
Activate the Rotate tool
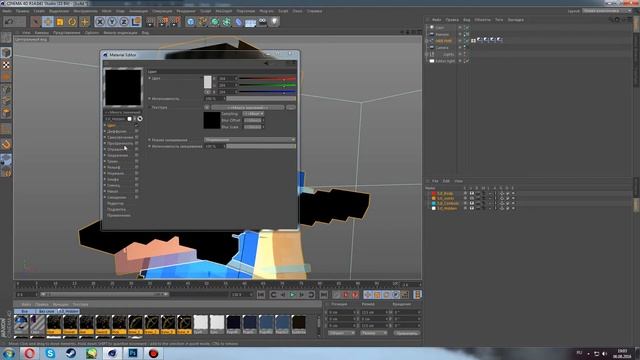tap(72, 21)
